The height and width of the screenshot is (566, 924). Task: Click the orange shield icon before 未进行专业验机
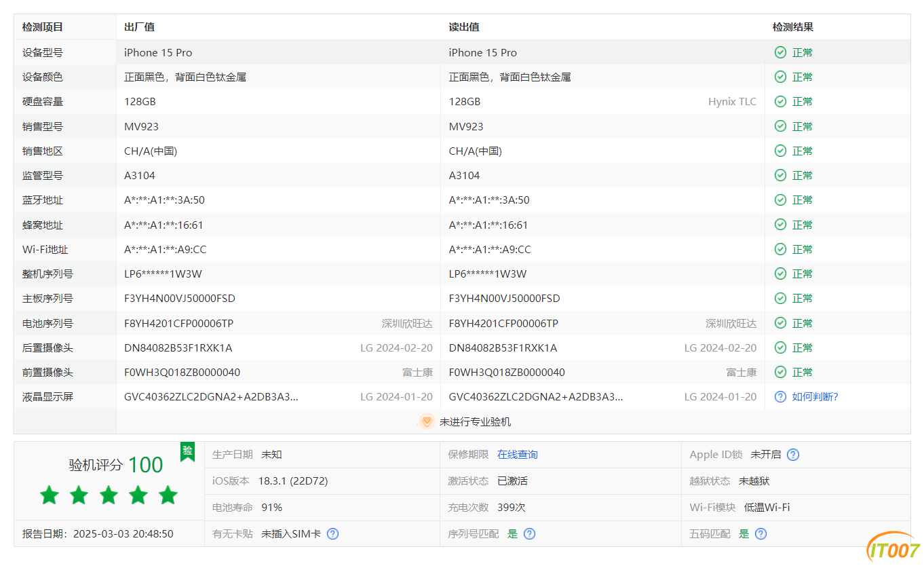[x=426, y=421]
